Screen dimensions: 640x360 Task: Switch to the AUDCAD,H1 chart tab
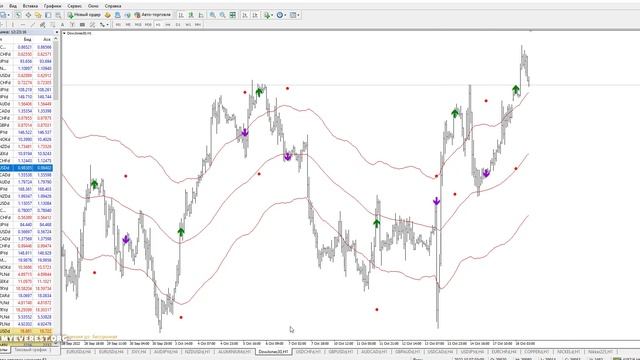coord(374,351)
